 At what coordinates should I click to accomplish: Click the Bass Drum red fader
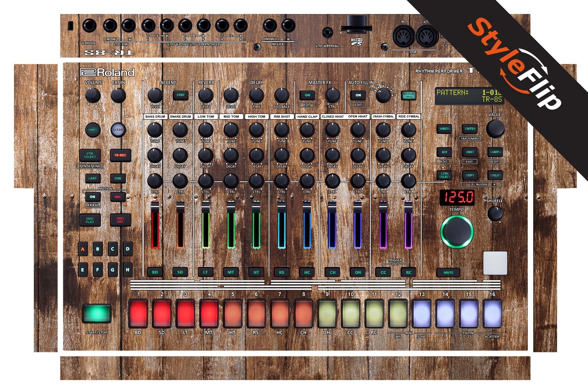coord(155,225)
